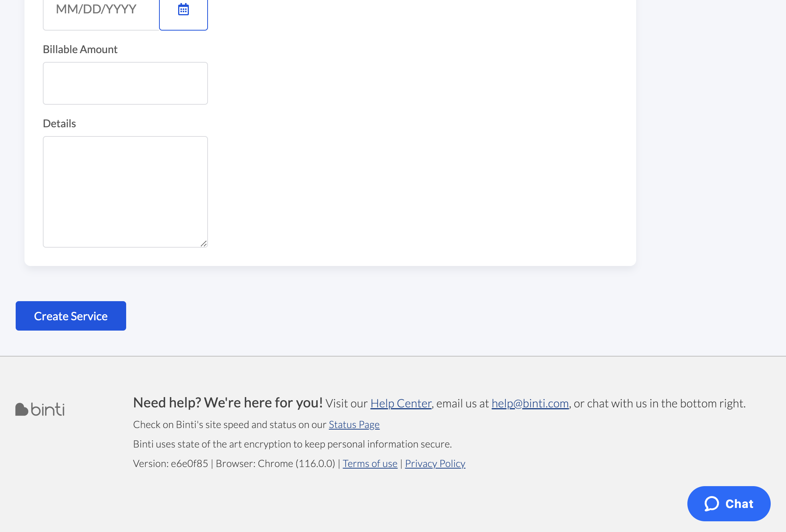
Task: Click "Need help? We're here for you!" heading
Action: coord(228,403)
